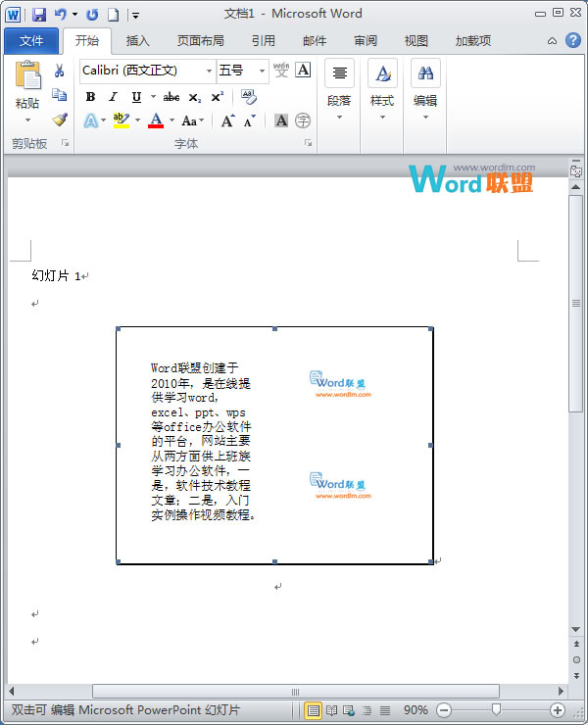Image resolution: width=588 pixels, height=725 pixels.
Task: Toggle underline formatting
Action: click(x=136, y=97)
